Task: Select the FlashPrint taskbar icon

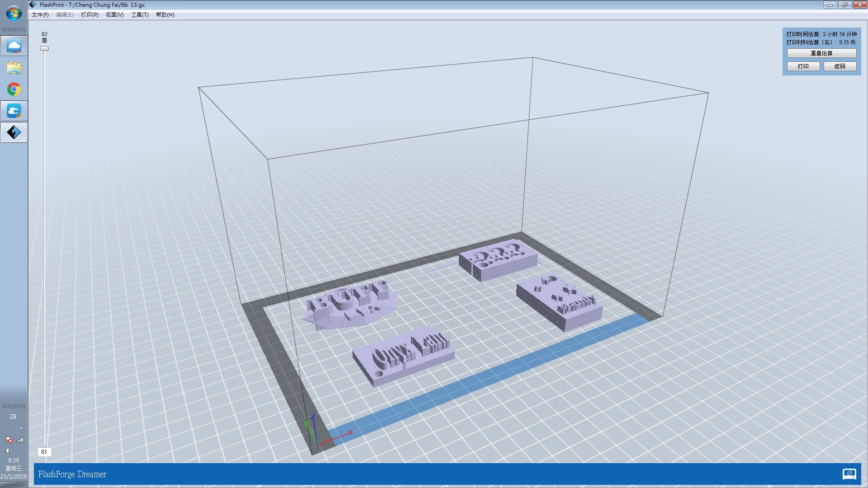Action: point(14,132)
